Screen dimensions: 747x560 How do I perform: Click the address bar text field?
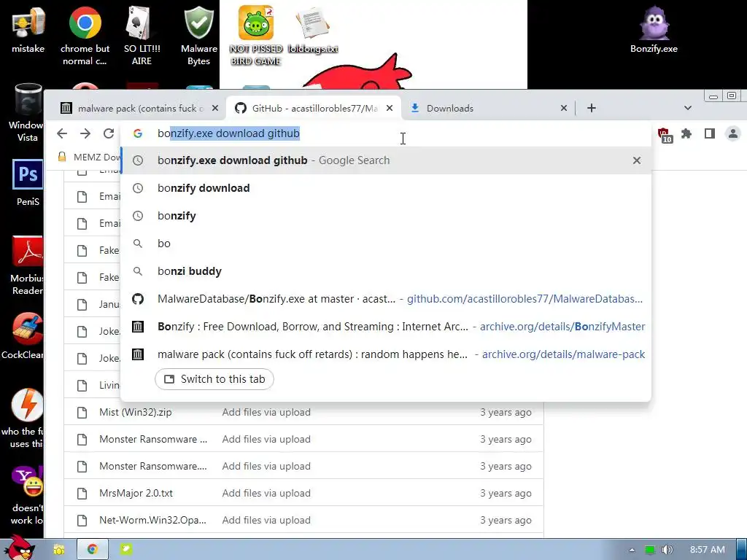click(386, 133)
